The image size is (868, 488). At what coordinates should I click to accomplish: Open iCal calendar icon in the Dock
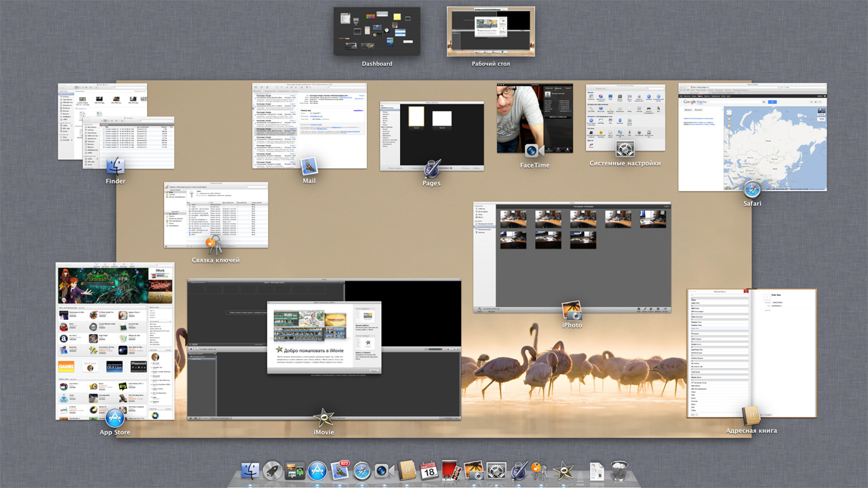point(429,471)
